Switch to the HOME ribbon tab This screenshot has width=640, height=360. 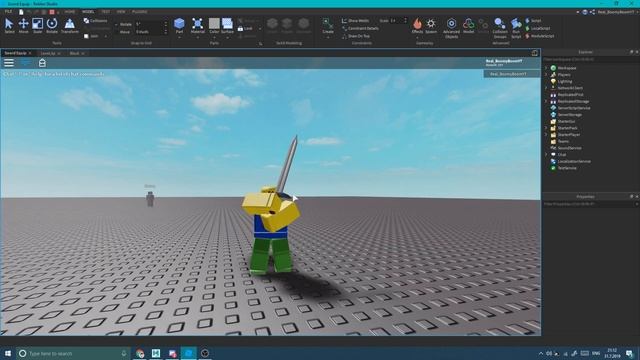point(70,12)
